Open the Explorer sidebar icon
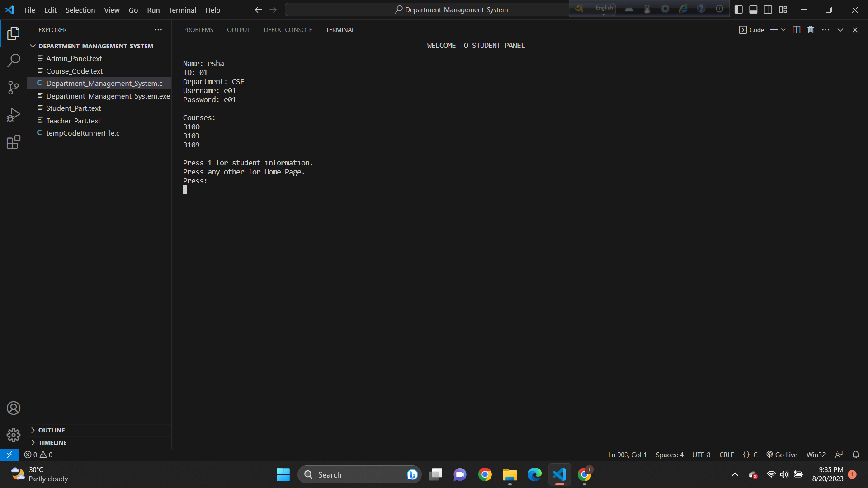Viewport: 868px width, 488px height. click(13, 33)
